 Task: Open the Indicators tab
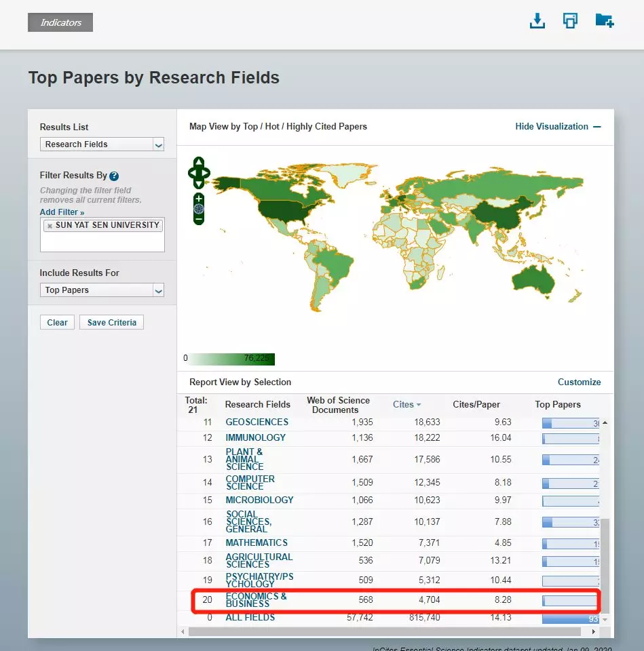(x=60, y=22)
